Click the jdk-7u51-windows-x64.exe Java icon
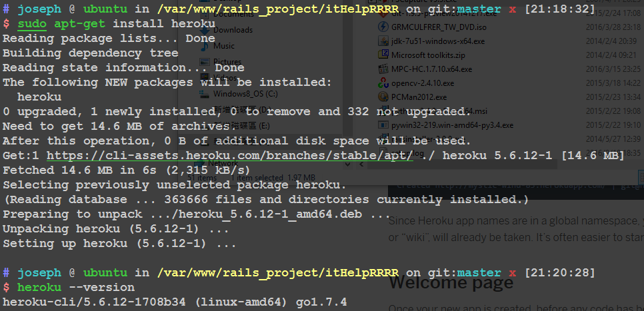 383,41
